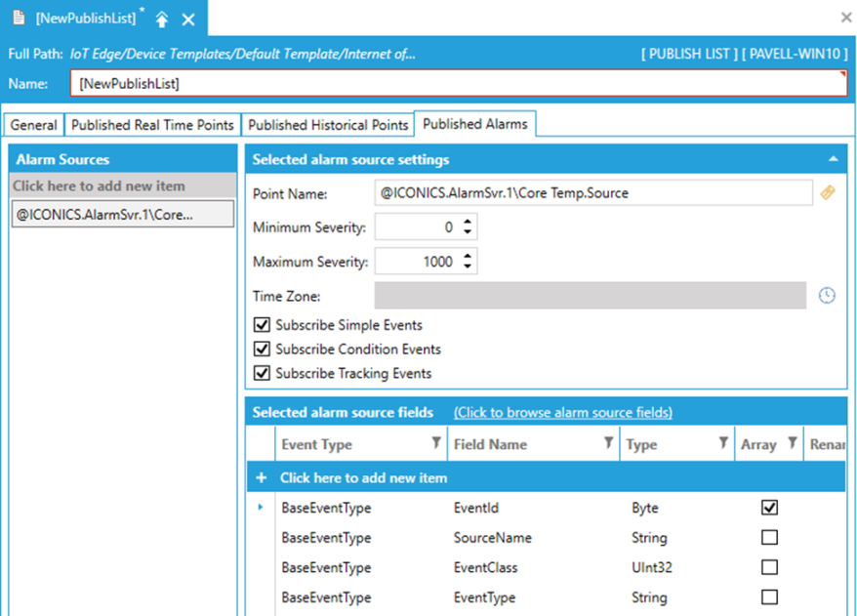The image size is (857, 616).
Task: Open filter icon for Event Type column
Action: click(x=436, y=444)
